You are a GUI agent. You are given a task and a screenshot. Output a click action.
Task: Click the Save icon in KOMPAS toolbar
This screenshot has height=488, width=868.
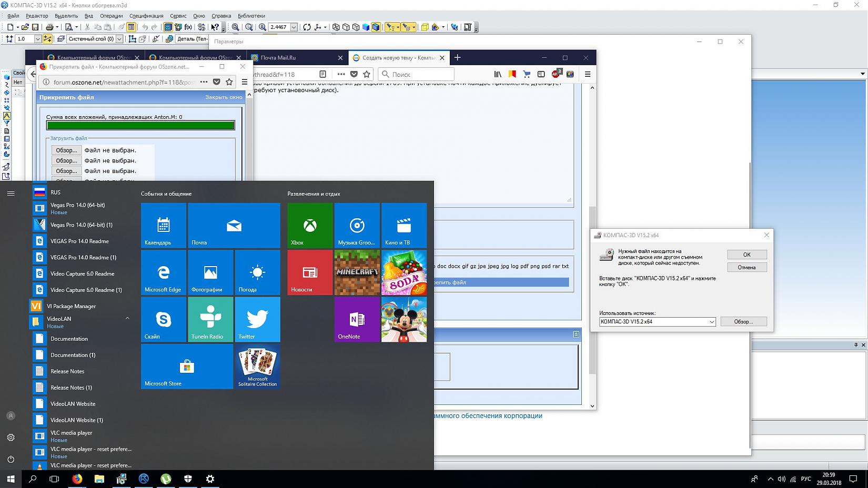(35, 27)
